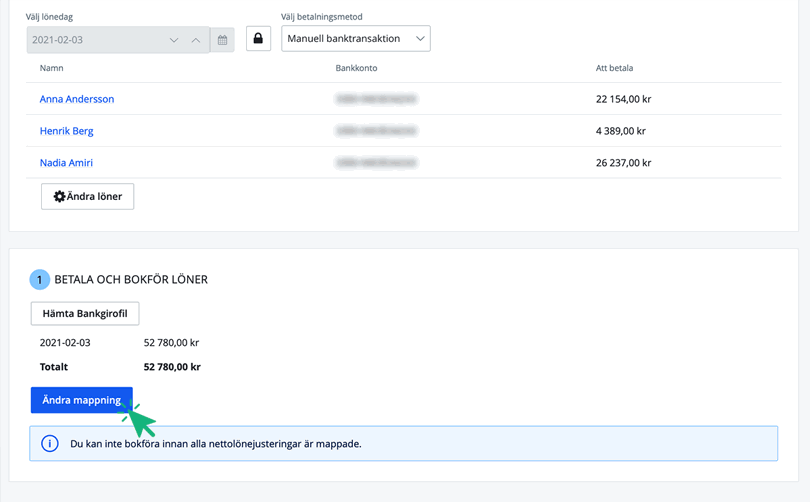Click Anna Andersson's blurred bank account
The image size is (810, 502).
pyautogui.click(x=376, y=99)
